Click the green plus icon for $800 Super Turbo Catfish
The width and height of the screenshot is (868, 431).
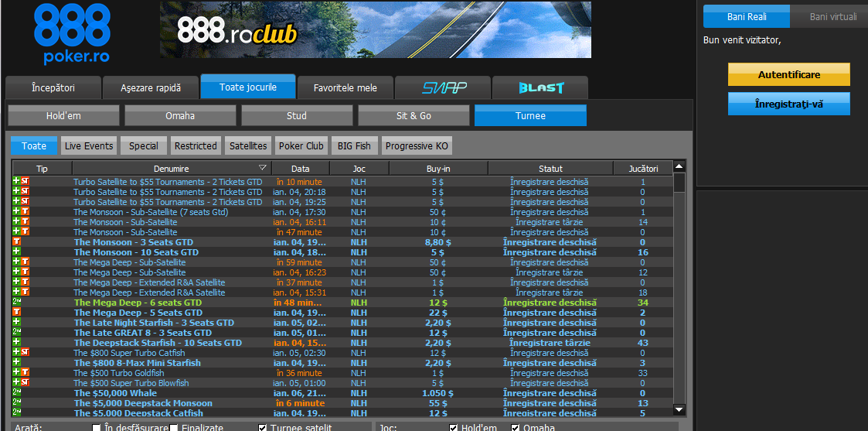click(16, 352)
